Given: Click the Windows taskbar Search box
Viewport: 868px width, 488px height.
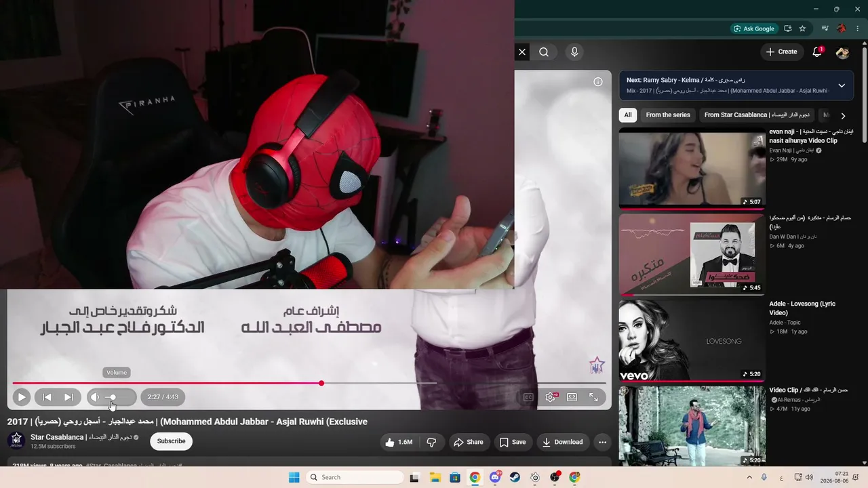Looking at the screenshot, I should (355, 477).
